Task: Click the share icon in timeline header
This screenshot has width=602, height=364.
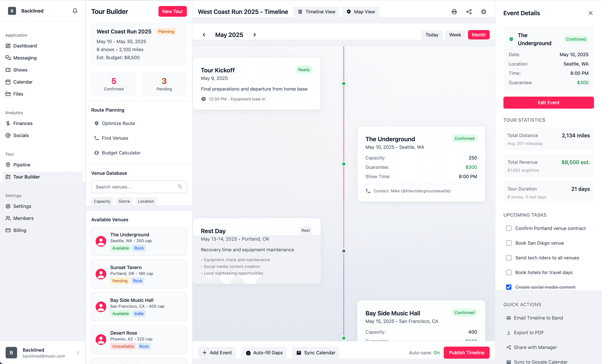Action: (469, 12)
